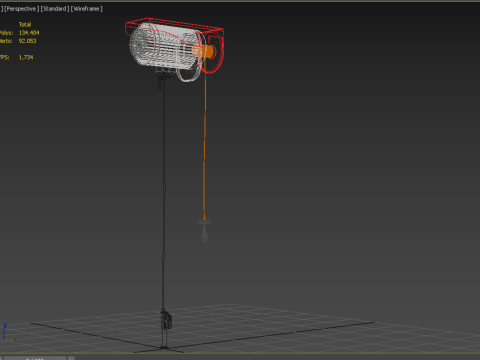The width and height of the screenshot is (480, 360).
Task: Click the XYZ axis tripod
Action: 8,333
